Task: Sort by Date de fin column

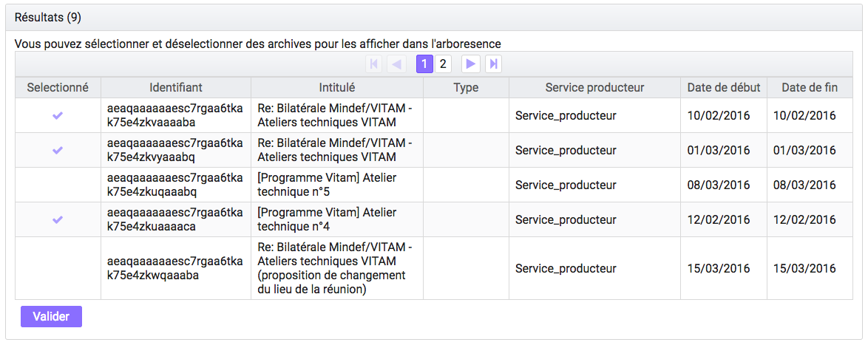Action: click(810, 87)
